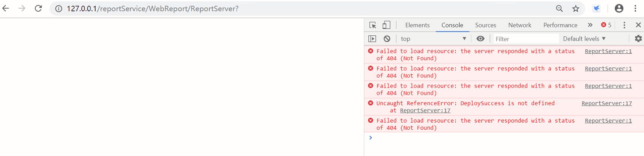
Task: Open the ReportServer:17 source link
Action: [606, 103]
